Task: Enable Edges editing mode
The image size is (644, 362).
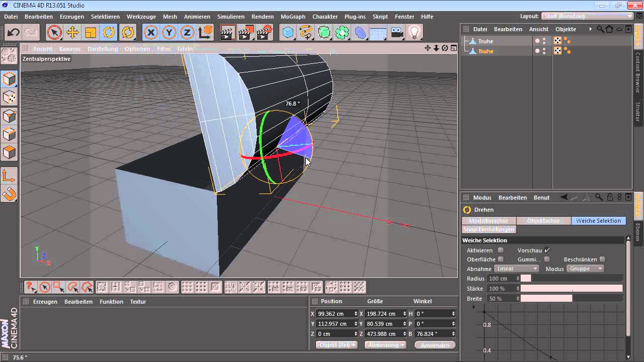Action: (x=10, y=134)
